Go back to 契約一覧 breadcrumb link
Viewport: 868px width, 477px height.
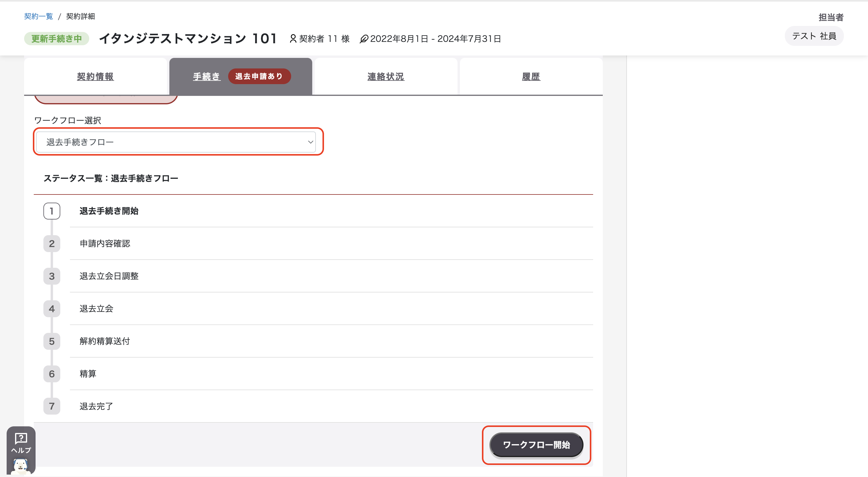38,16
